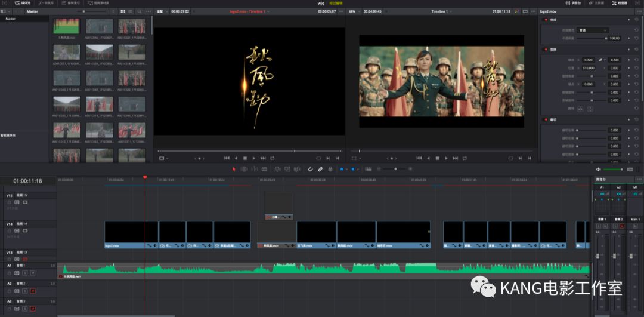
Task: Toggle loop in the source viewer
Action: coord(273,158)
